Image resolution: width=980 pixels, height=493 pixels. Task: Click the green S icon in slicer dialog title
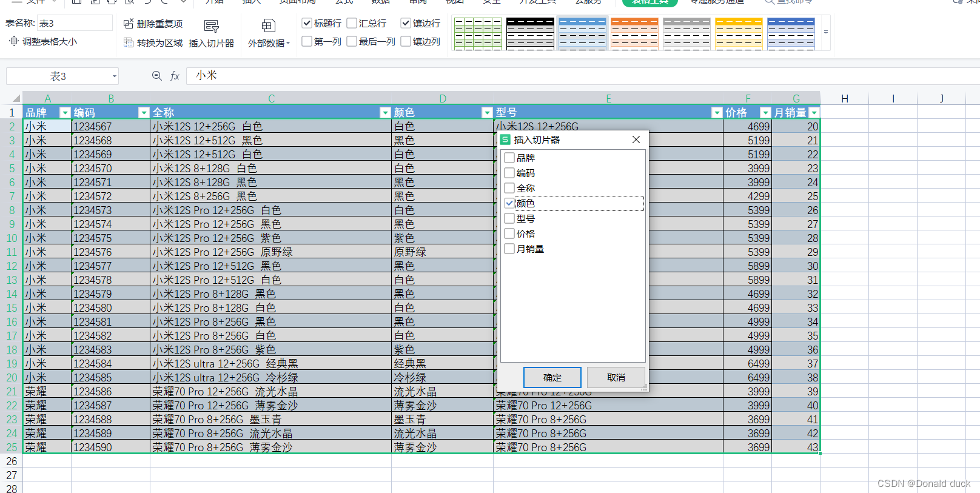[x=505, y=139]
